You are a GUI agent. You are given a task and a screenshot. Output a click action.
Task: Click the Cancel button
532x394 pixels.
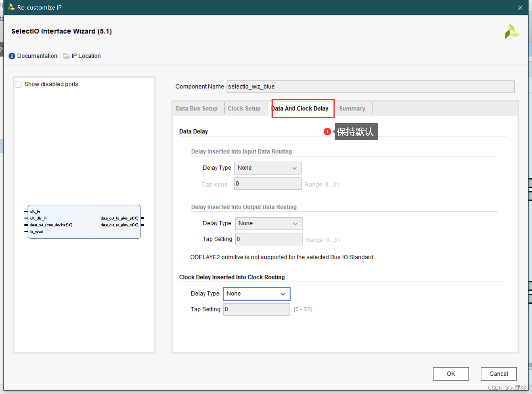coord(499,374)
